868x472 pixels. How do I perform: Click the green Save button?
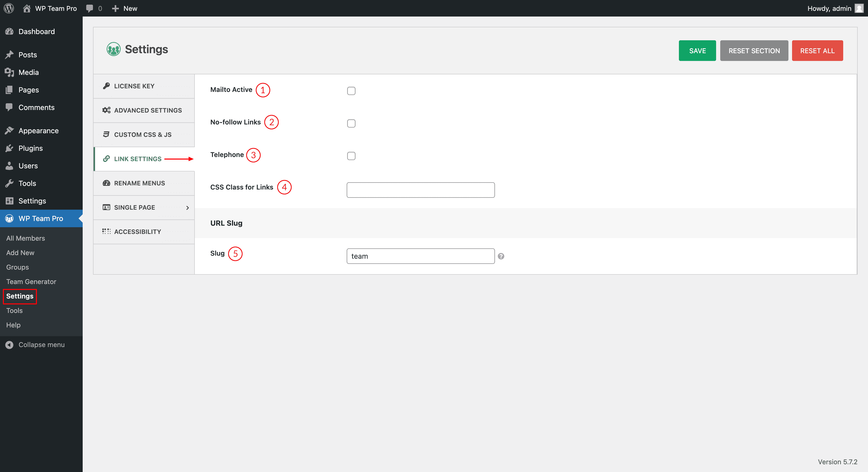tap(697, 51)
